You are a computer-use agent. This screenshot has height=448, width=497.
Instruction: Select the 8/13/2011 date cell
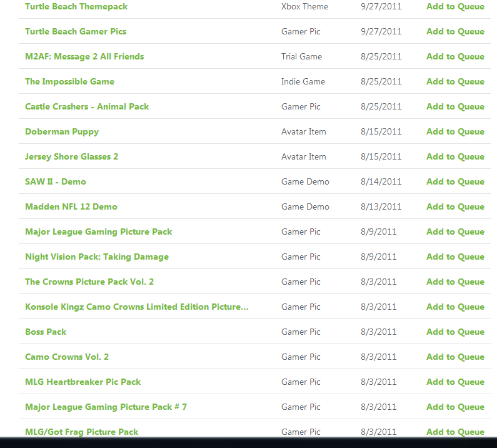click(x=381, y=207)
